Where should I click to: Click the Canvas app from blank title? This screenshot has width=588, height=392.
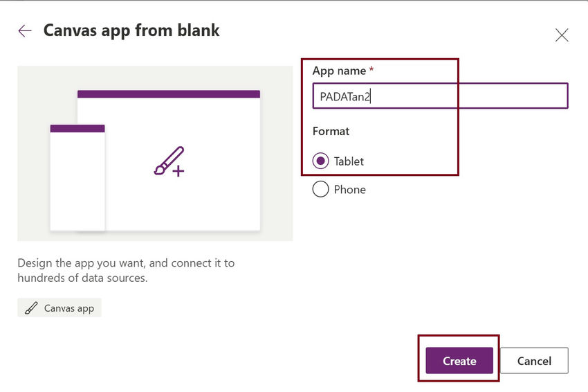click(131, 30)
